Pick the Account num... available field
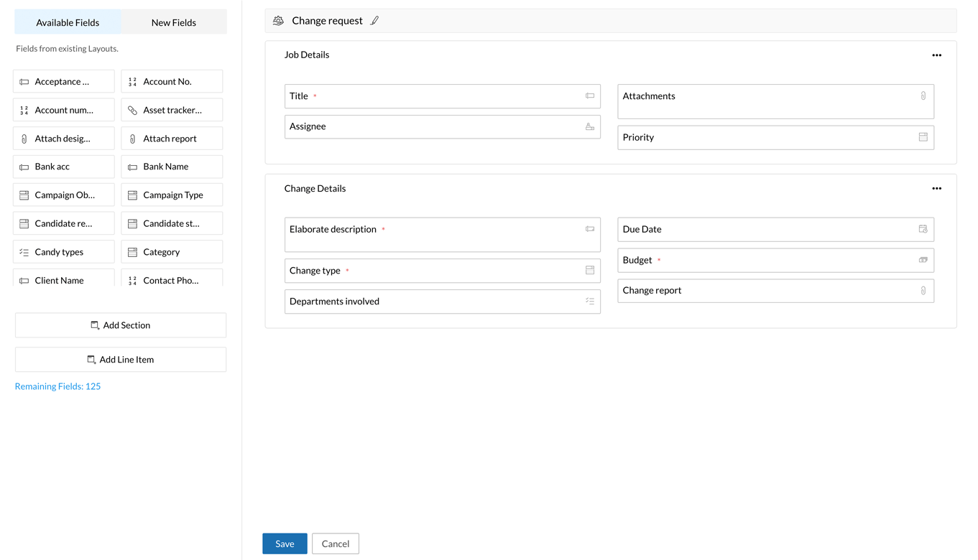 tap(64, 110)
